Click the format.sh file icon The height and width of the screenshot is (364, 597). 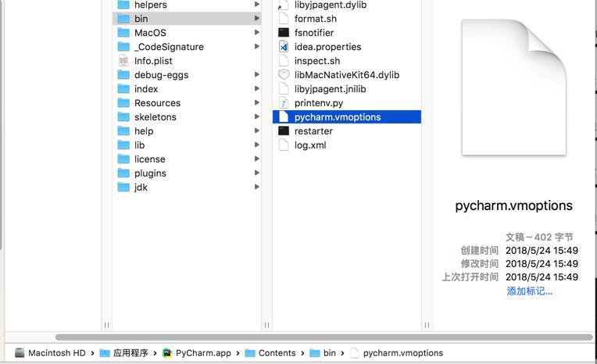click(x=284, y=19)
